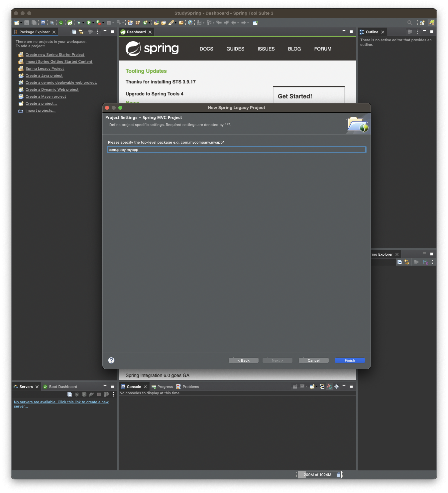Click the Debug bug icon in toolbar
Viewport: 448px width, 493px height.
pos(79,23)
